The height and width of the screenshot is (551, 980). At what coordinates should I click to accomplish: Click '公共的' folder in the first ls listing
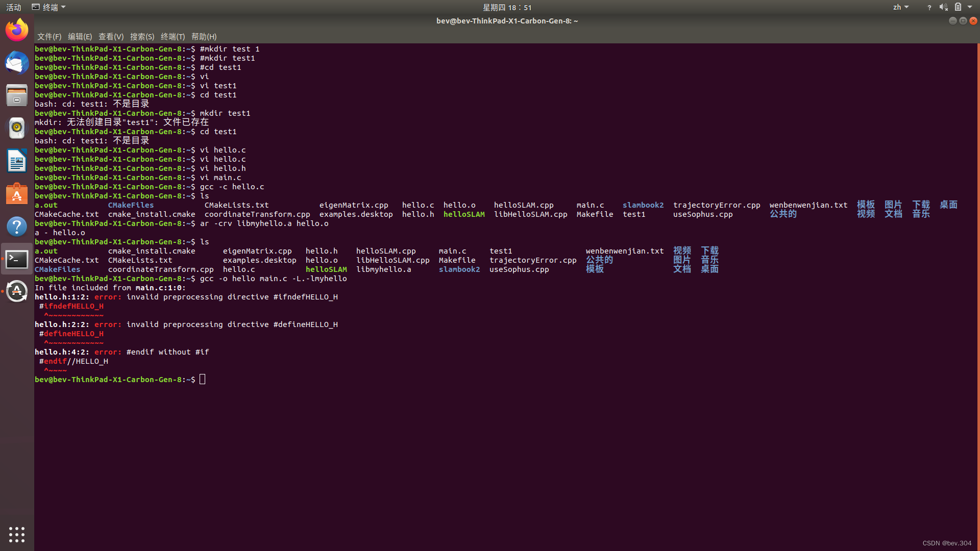(783, 214)
